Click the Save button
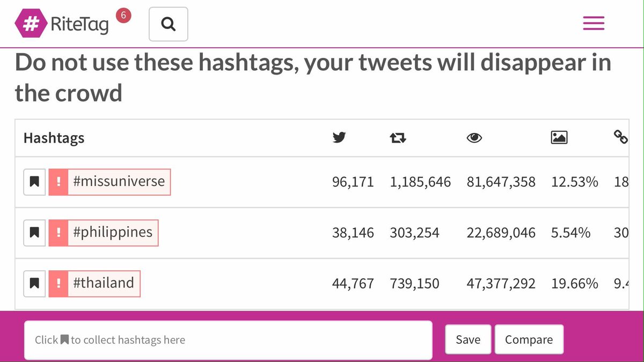Screen dimensions: 644x362 point(468,339)
